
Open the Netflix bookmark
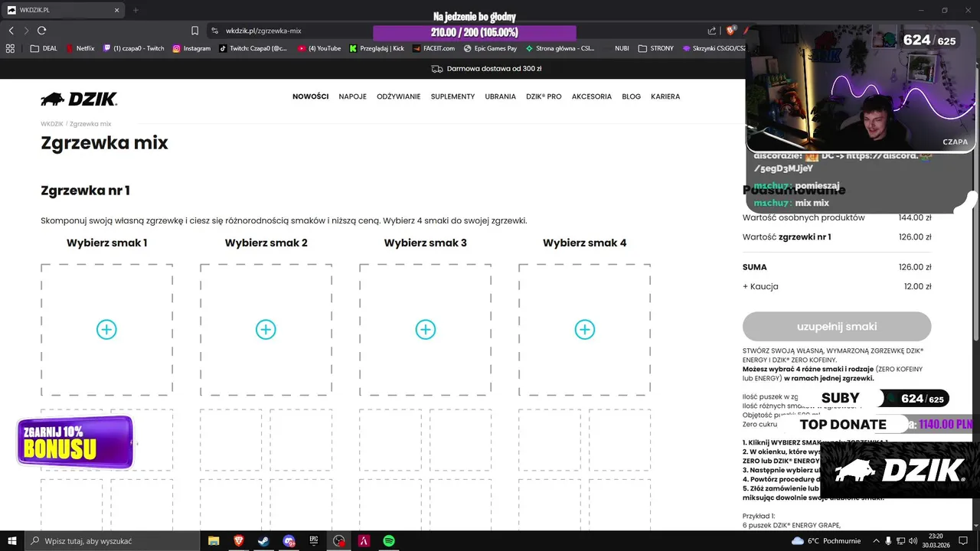click(80, 48)
